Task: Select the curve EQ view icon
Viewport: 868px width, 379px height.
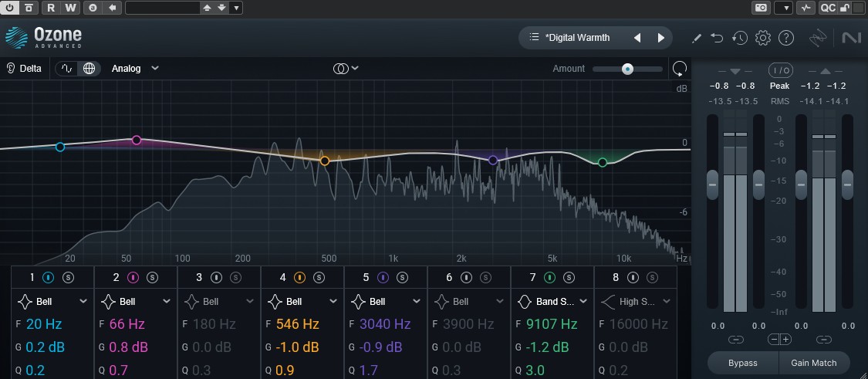Action: pos(68,69)
